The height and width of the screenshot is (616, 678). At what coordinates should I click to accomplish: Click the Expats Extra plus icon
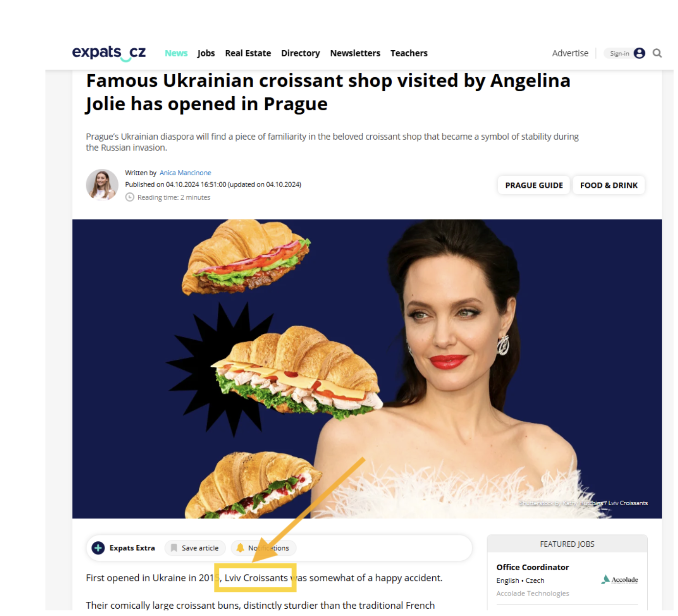pyautogui.click(x=98, y=548)
